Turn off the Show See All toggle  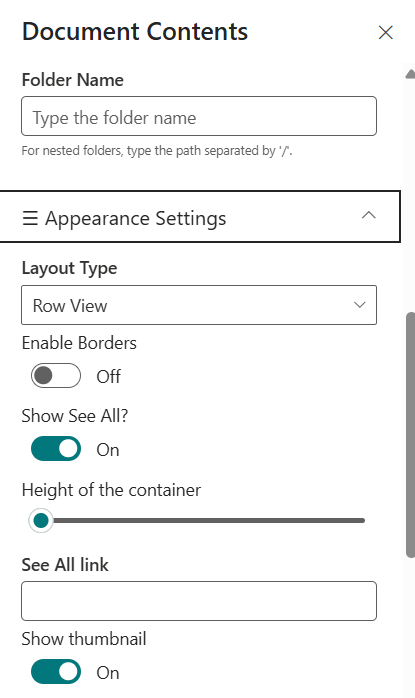coord(56,449)
